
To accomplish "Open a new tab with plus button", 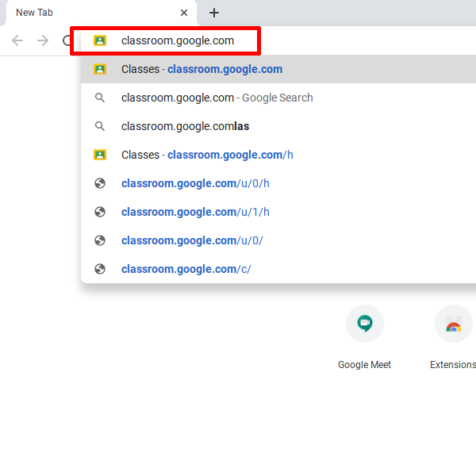I will pyautogui.click(x=213, y=13).
